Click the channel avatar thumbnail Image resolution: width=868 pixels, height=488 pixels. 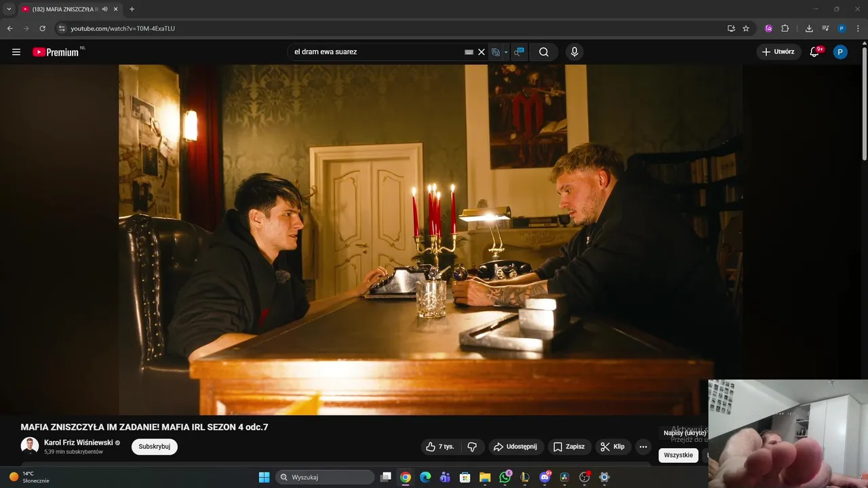pos(30,446)
